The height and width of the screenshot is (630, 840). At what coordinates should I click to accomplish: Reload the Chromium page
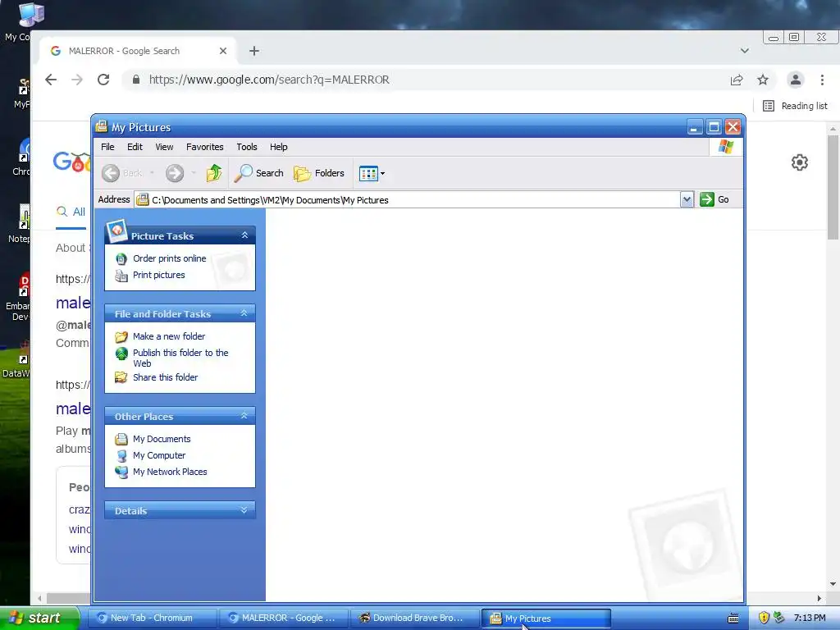coord(103,80)
